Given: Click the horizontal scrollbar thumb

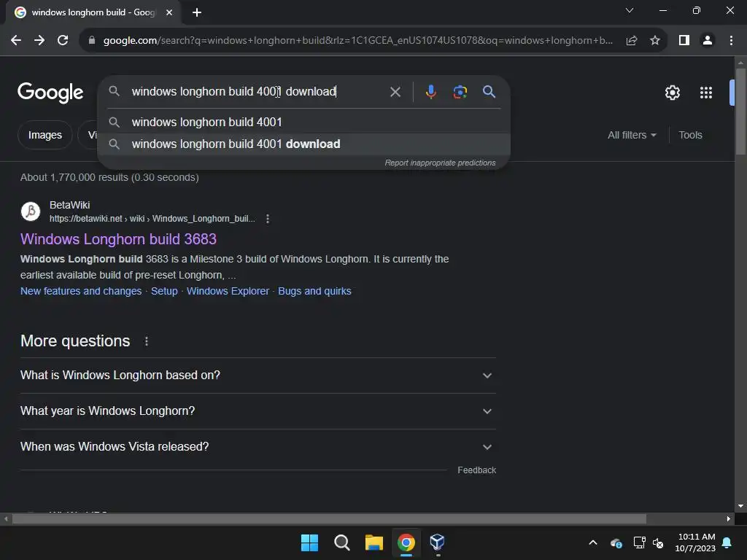Looking at the screenshot, I should (x=329, y=518).
